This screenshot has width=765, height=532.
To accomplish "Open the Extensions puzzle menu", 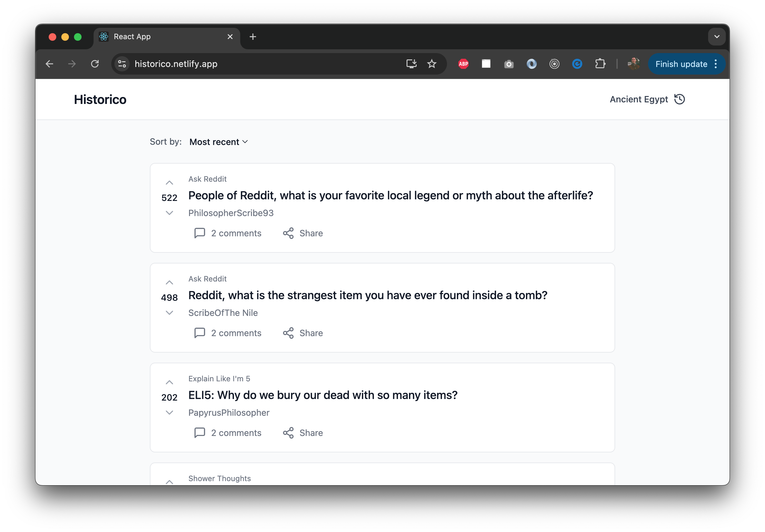I will 600,64.
